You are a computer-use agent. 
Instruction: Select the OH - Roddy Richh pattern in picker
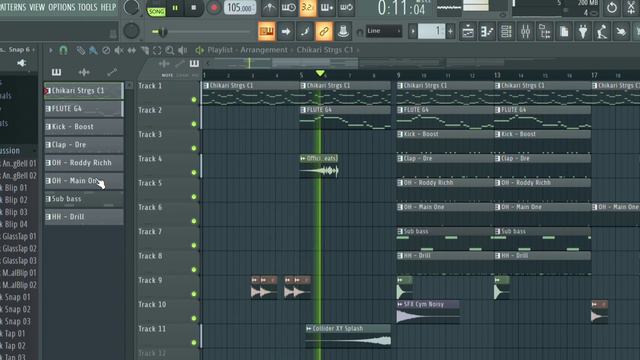pos(84,163)
